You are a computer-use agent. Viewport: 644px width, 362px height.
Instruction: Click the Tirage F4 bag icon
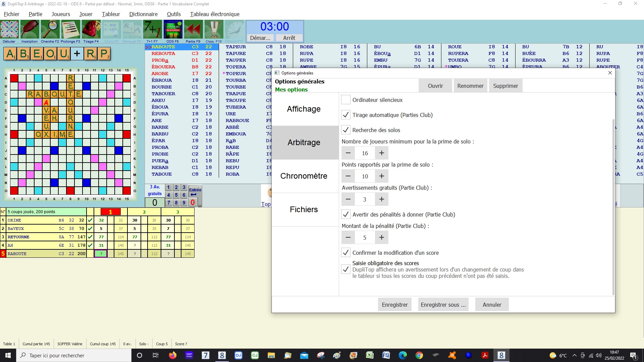point(91,30)
